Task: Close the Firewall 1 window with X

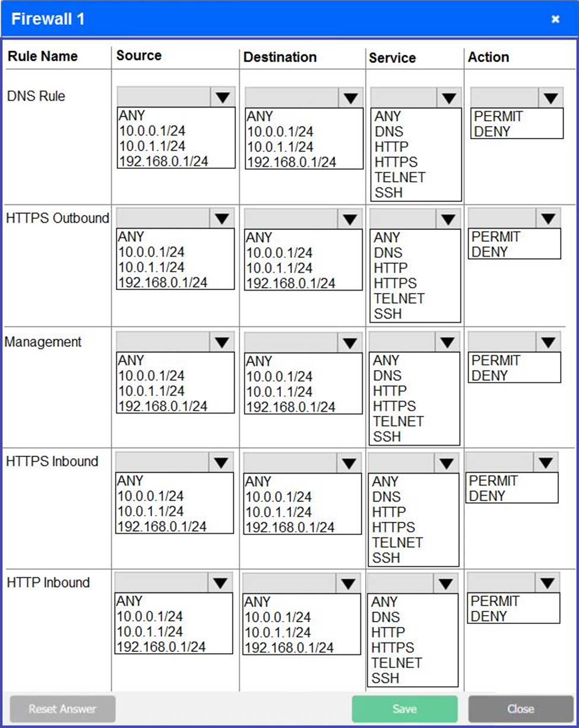Action: (x=555, y=19)
